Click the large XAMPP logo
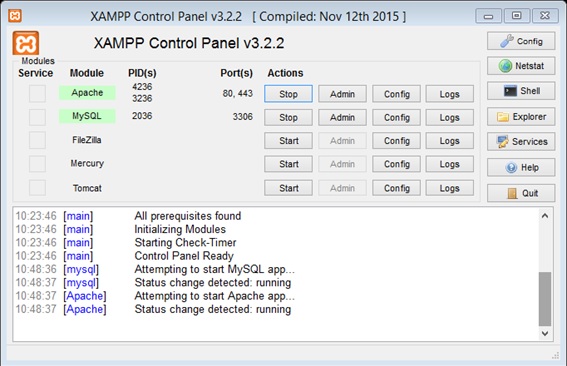 coord(26,43)
